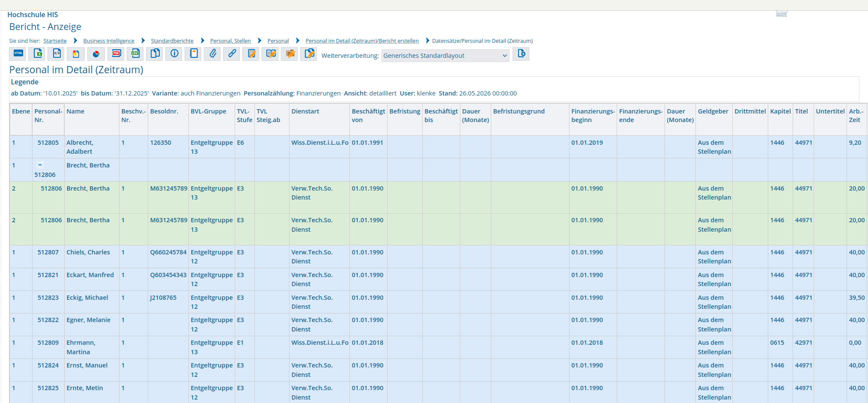Open the report info icon
868x403 pixels.
coord(174,54)
